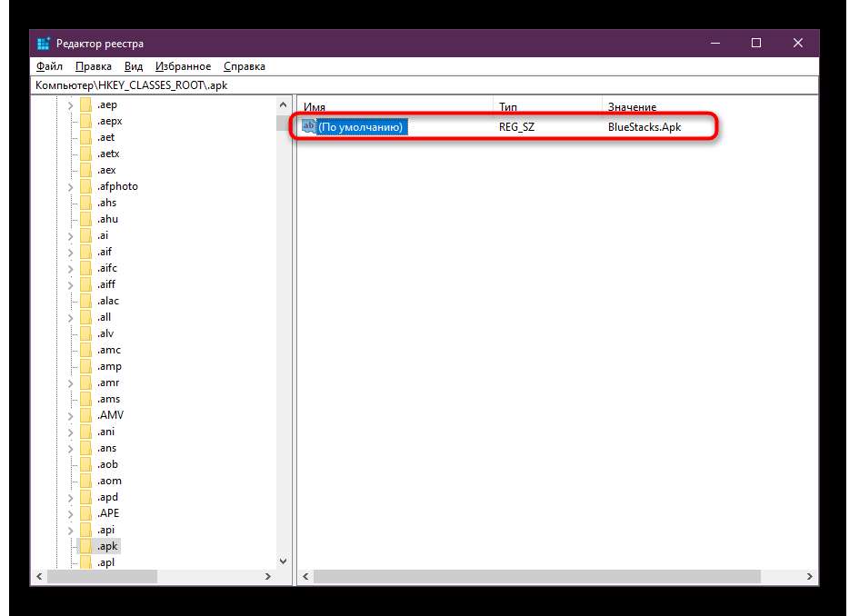Click the .AMV folder icon
The width and height of the screenshot is (849, 616).
point(85,415)
